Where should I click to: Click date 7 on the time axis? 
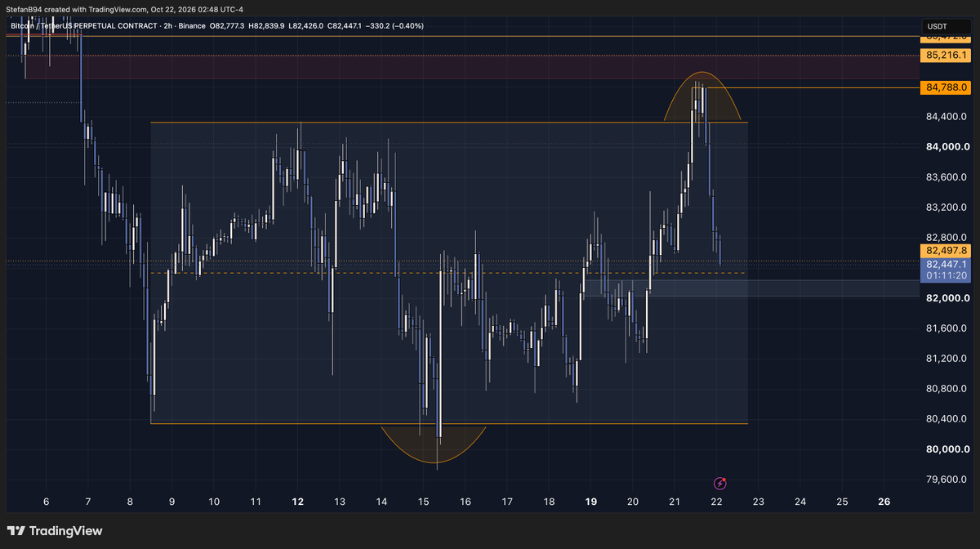coord(87,502)
